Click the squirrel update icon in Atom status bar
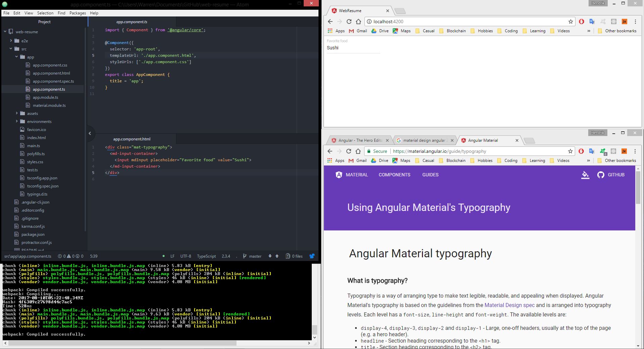The width and height of the screenshot is (644, 349). pos(312,256)
